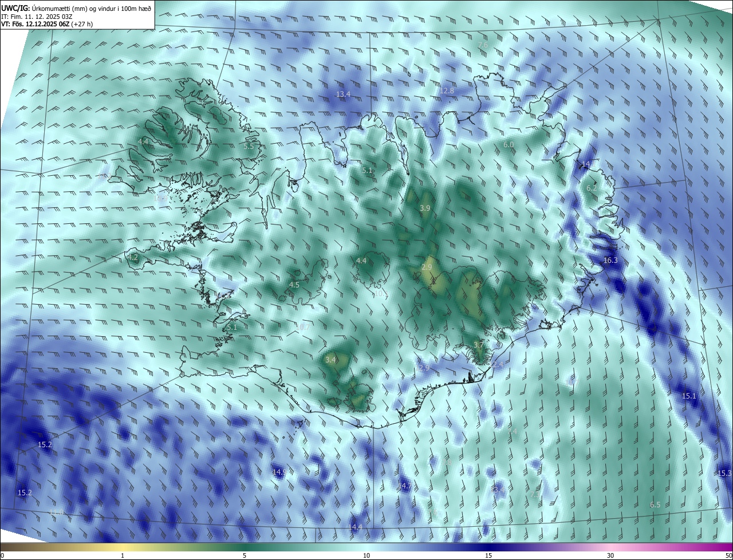This screenshot has height=560, width=733.
Task: Click the 6.0 value label on the map
Action: [509, 145]
